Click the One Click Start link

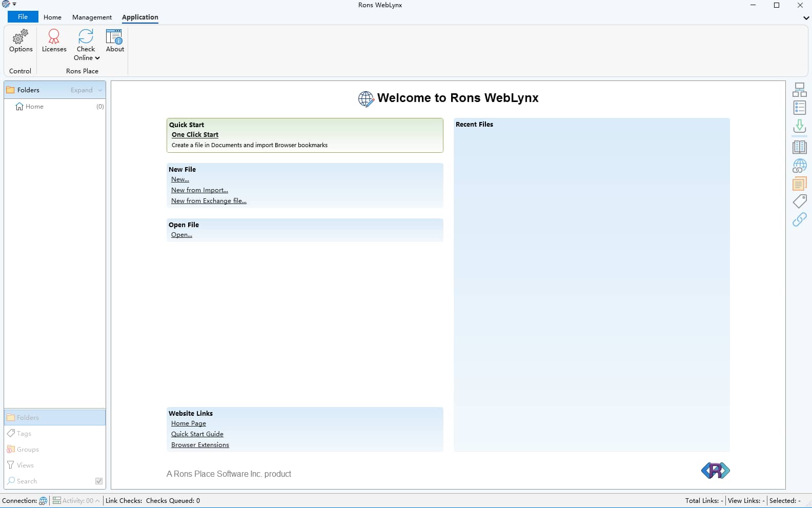point(195,135)
